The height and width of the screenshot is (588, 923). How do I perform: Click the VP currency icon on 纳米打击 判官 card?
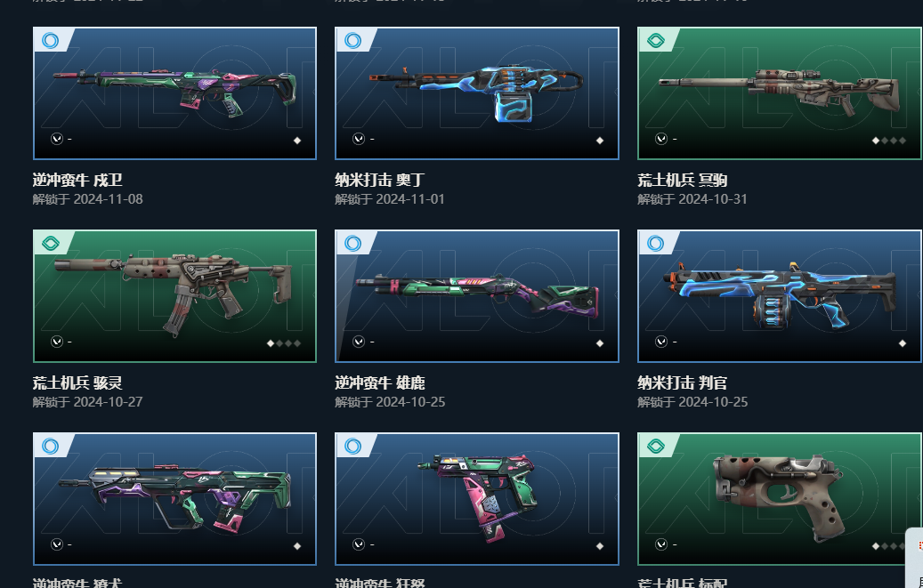click(x=661, y=342)
